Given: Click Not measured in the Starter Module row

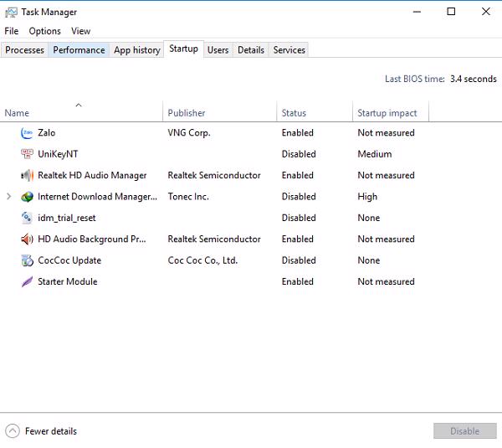Looking at the screenshot, I should click(x=386, y=281).
